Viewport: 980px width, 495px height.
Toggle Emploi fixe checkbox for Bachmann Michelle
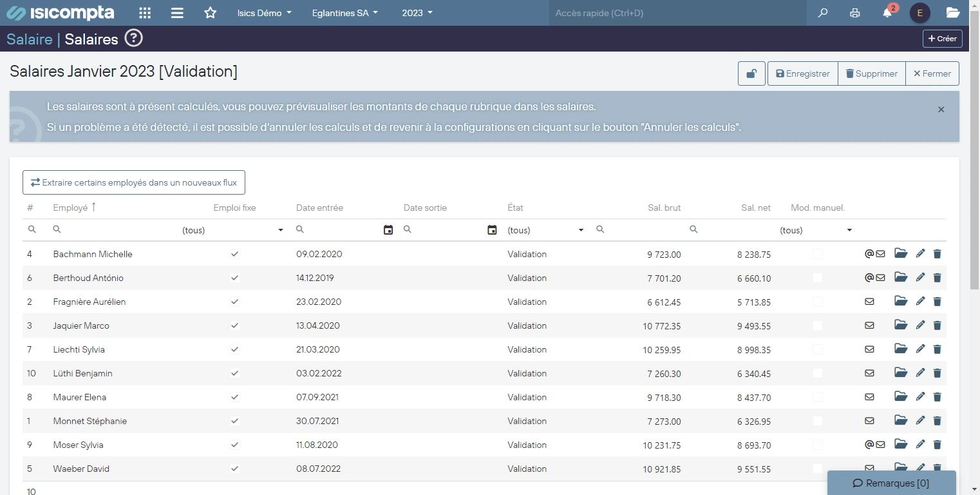(x=235, y=254)
